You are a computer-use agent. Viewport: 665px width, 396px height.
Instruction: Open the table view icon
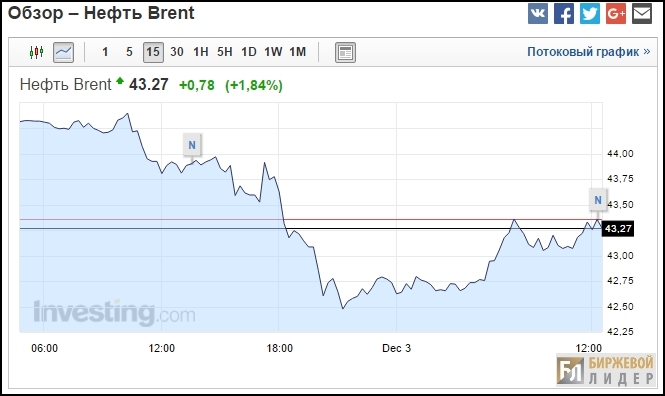[345, 53]
